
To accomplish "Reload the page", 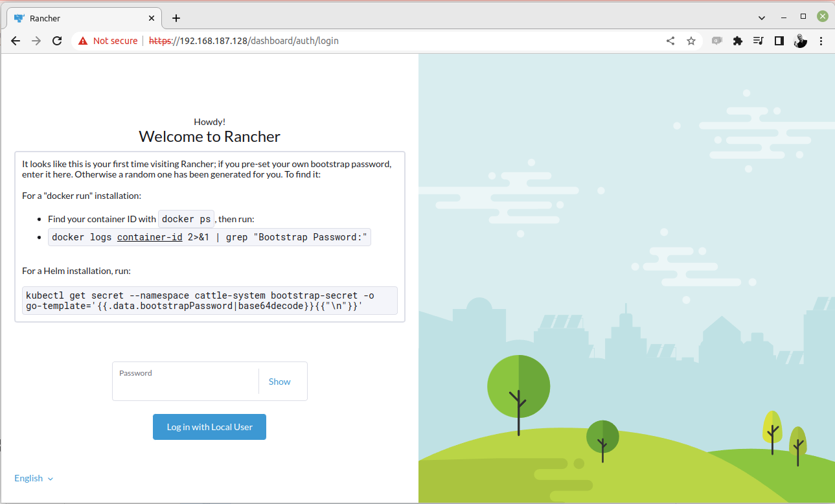I will pos(57,41).
